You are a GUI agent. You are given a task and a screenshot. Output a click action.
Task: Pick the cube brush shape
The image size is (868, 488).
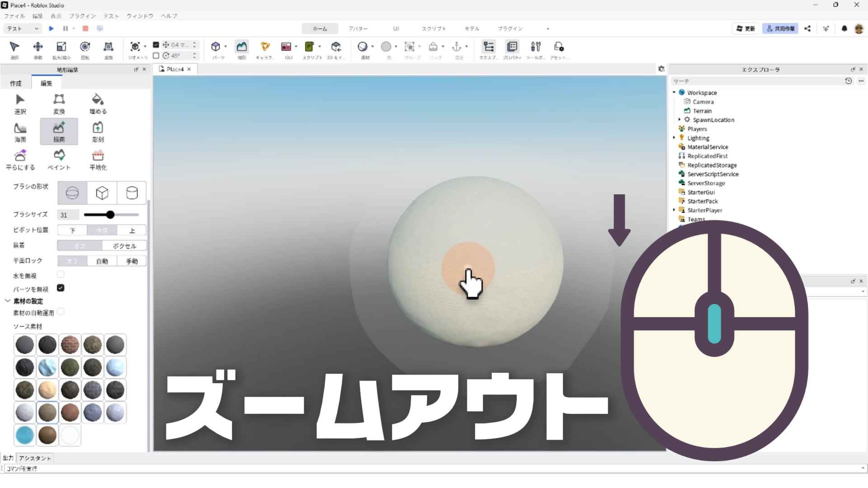pos(102,193)
